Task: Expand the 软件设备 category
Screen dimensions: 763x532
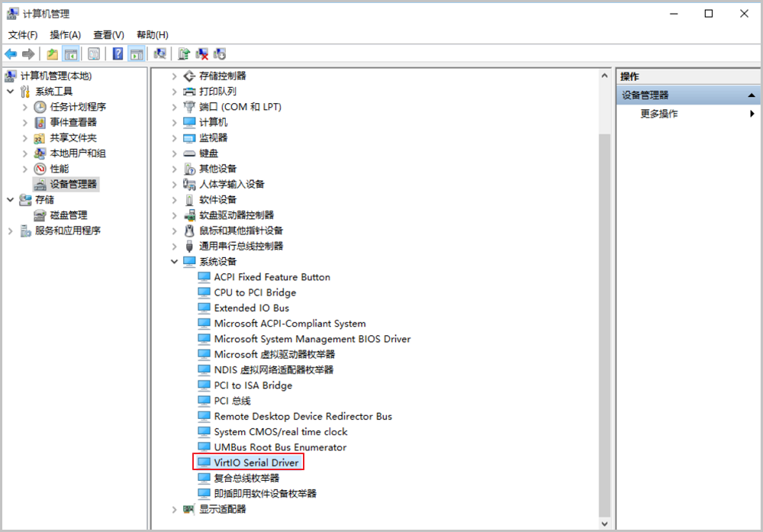Action: coord(174,200)
